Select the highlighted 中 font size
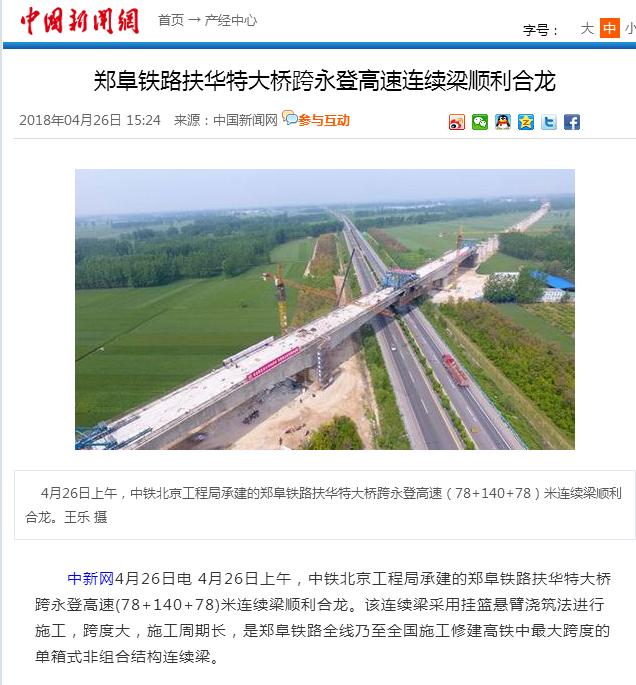Viewport: 636px width, 685px height. [x=610, y=28]
